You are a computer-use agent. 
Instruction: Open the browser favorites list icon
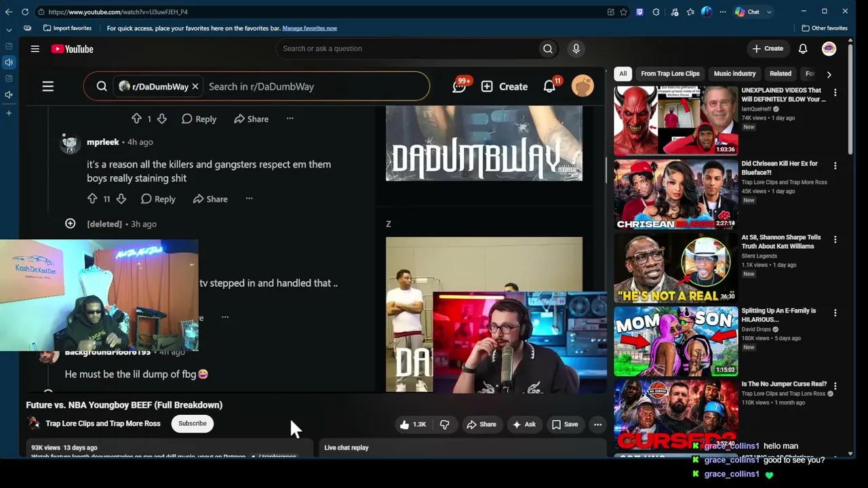click(x=690, y=12)
